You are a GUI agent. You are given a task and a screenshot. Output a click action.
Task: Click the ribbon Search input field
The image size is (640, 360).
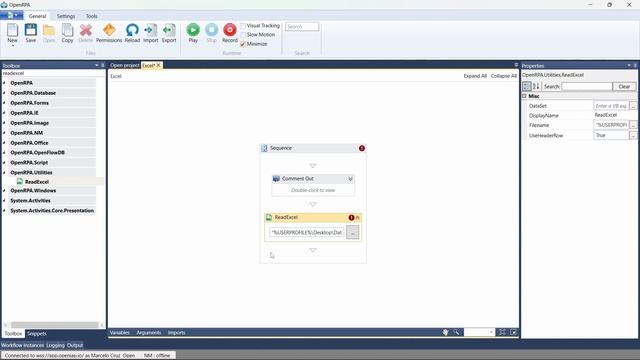302,27
